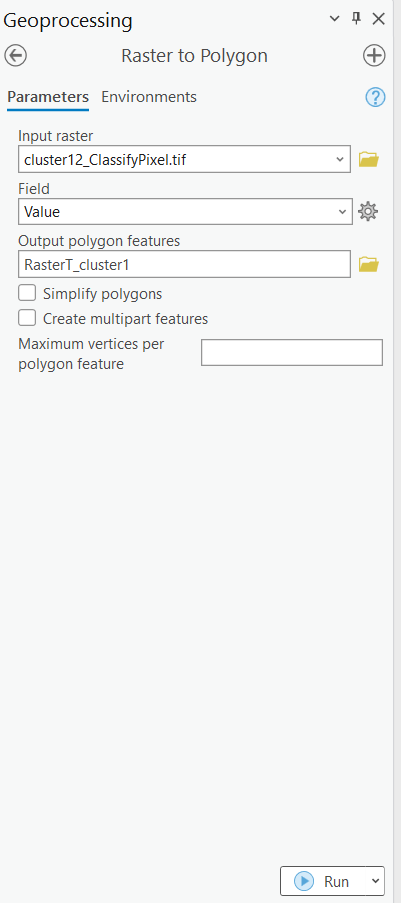Click the plus add-to-model icon
Viewport: 401px width, 903px height.
point(374,56)
